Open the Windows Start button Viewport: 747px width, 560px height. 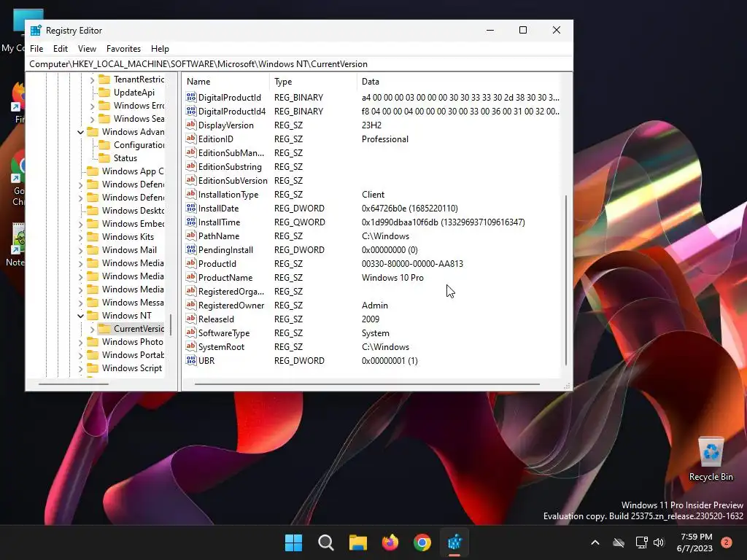[293, 542]
